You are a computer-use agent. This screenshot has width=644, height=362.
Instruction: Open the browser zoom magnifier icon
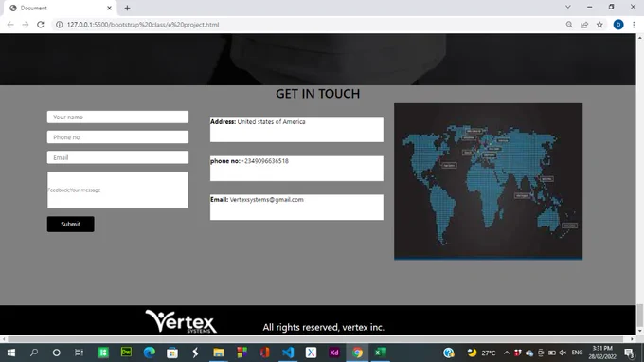coord(569,25)
